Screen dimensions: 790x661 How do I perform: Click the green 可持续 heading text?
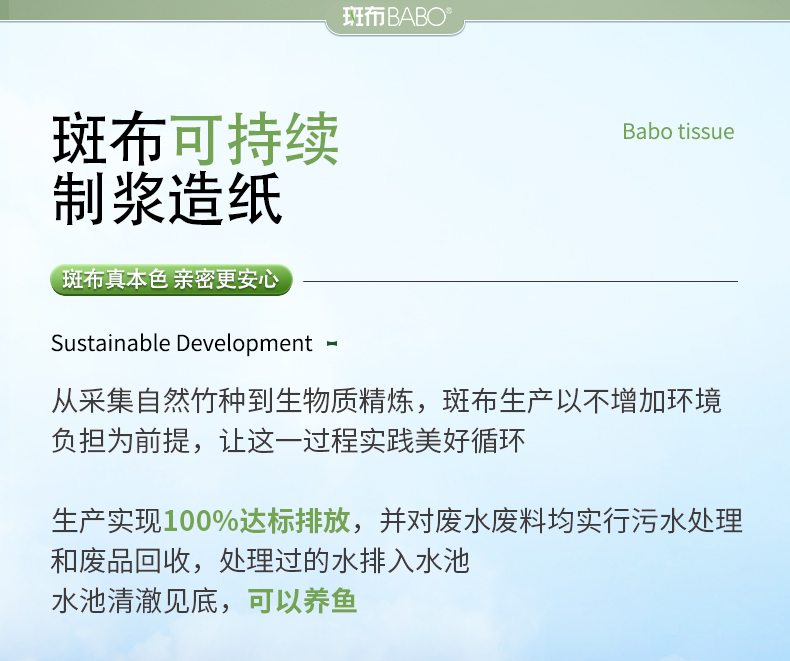[x=255, y=139]
